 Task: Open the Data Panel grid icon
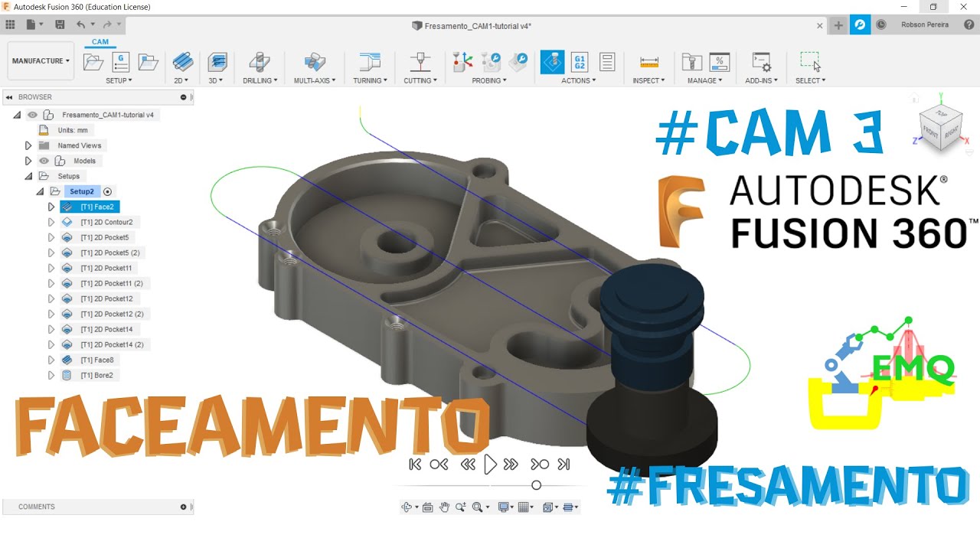click(x=10, y=24)
